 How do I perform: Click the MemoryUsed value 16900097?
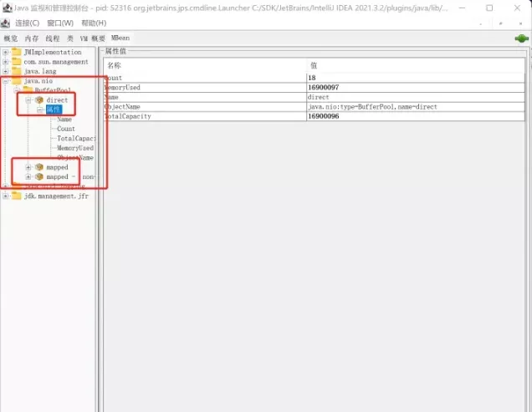click(415, 88)
